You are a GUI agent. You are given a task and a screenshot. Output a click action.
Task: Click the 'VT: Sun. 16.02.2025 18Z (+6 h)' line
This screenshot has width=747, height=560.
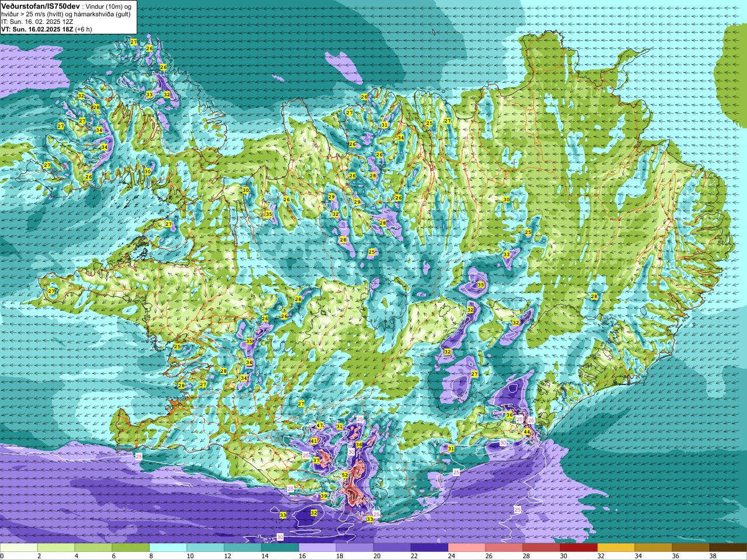coord(47,29)
